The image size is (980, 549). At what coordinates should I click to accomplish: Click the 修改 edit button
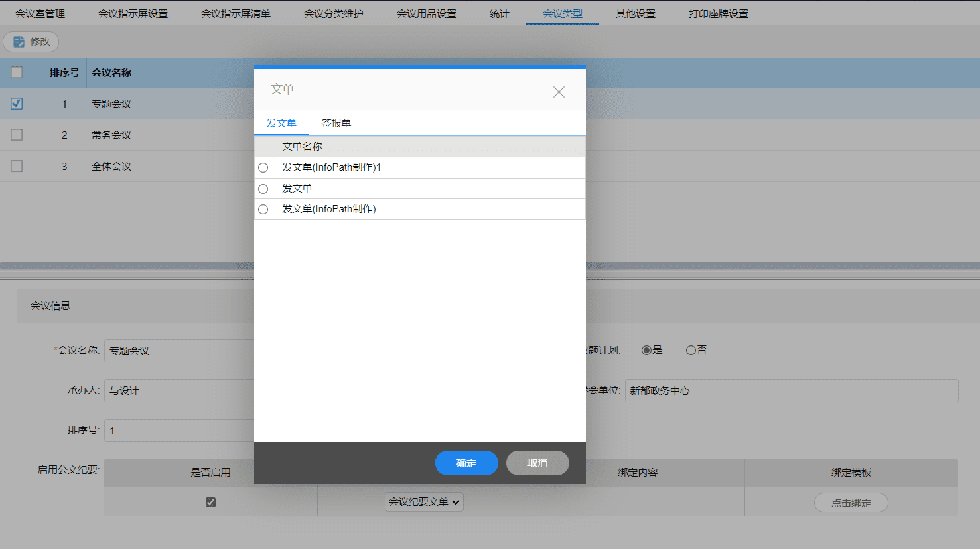[x=31, y=42]
